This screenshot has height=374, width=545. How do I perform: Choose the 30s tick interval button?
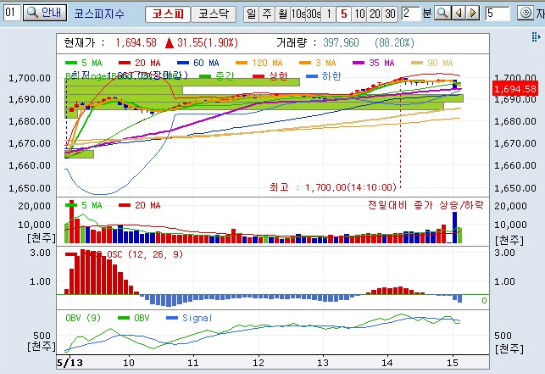(x=313, y=14)
